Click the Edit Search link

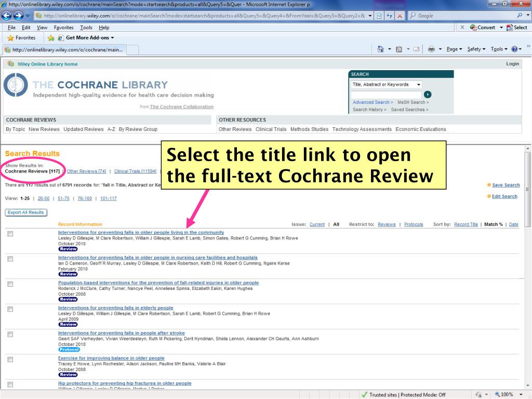point(504,196)
